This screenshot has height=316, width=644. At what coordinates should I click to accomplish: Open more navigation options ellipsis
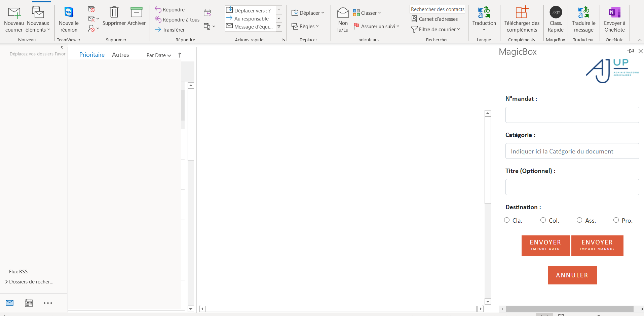coord(48,303)
